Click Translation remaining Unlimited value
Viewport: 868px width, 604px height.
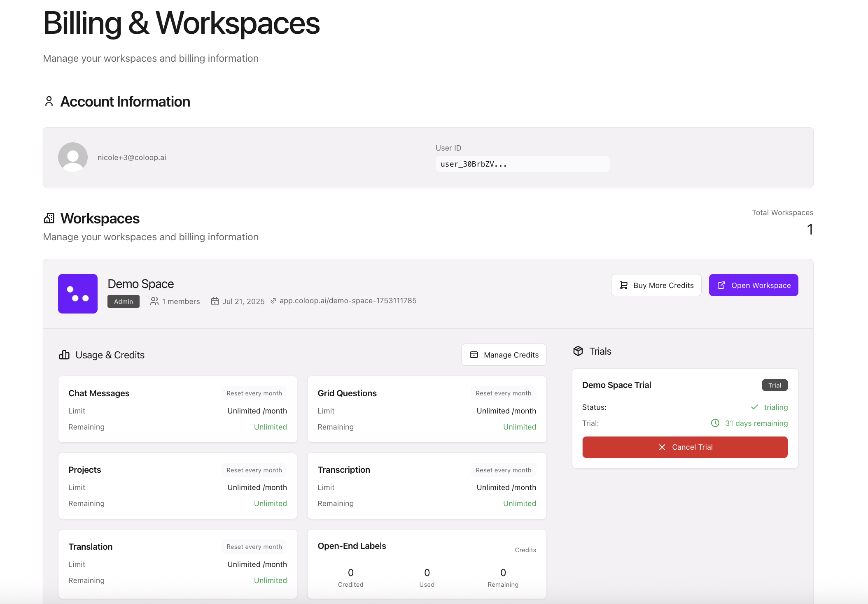[x=271, y=580]
